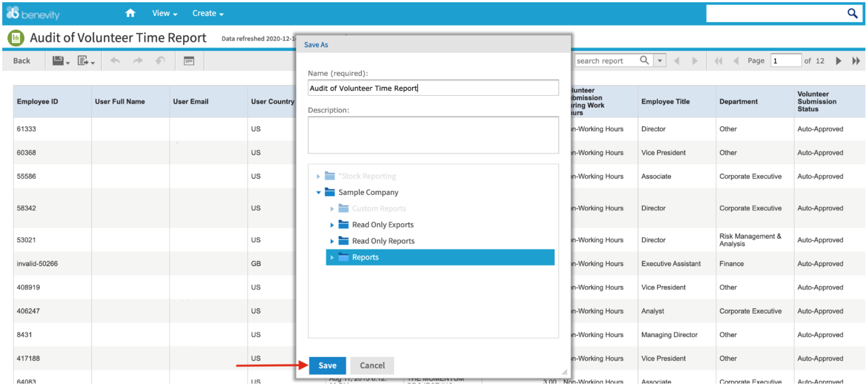Image resolution: width=868 pixels, height=386 pixels.
Task: Click the Save button in dialog
Action: pyautogui.click(x=327, y=366)
